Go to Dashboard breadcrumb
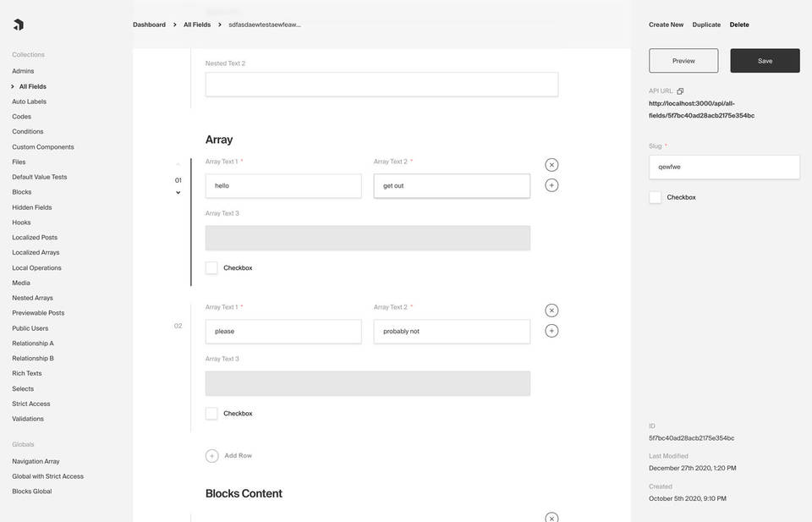812x522 pixels. point(149,25)
